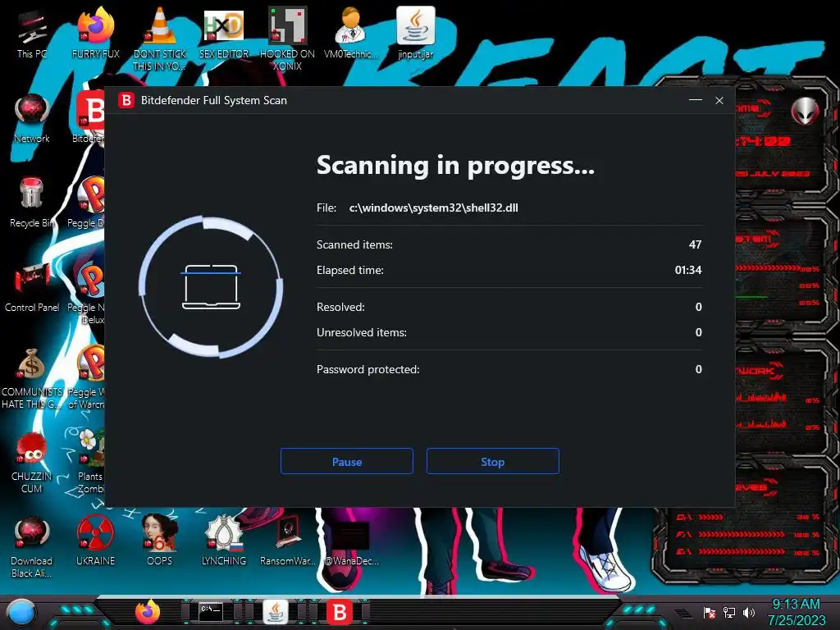Switch to the Command Prompt taskbar button

[x=211, y=612]
